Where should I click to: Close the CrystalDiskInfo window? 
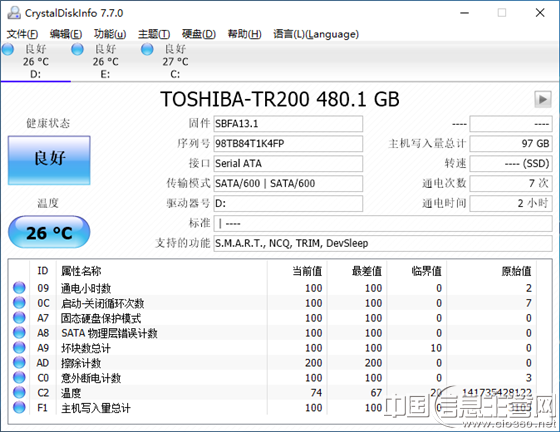(540, 13)
